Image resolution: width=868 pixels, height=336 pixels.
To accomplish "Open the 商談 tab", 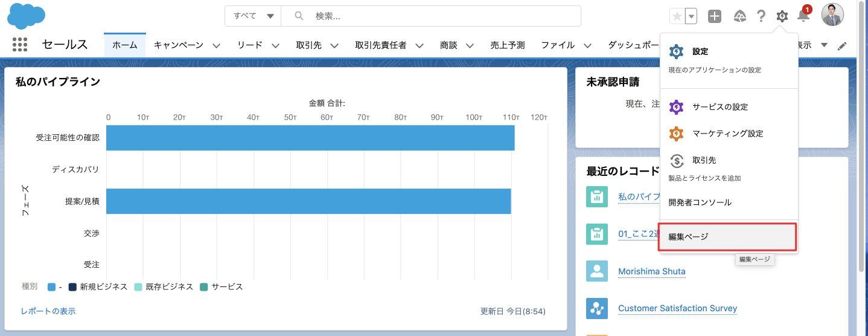I will pos(448,45).
